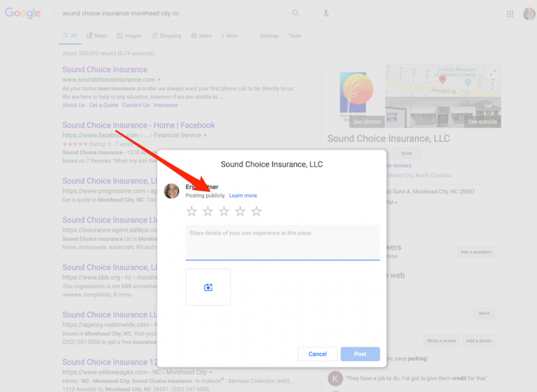Rate five stars with last star

click(257, 212)
